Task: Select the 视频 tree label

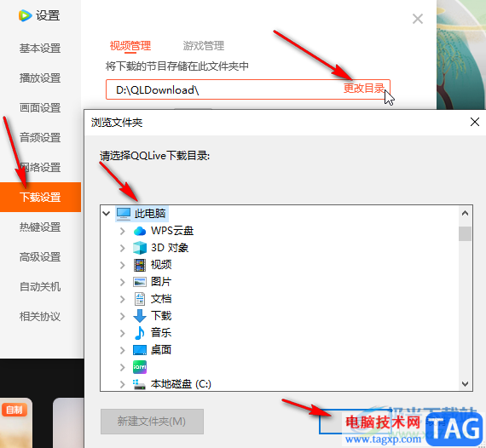Action: click(x=161, y=265)
